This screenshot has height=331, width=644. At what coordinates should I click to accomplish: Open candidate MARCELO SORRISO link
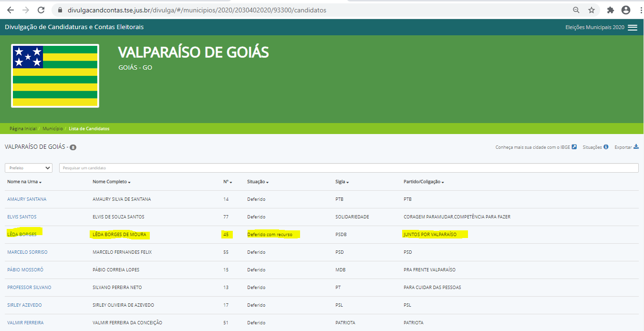(x=27, y=252)
